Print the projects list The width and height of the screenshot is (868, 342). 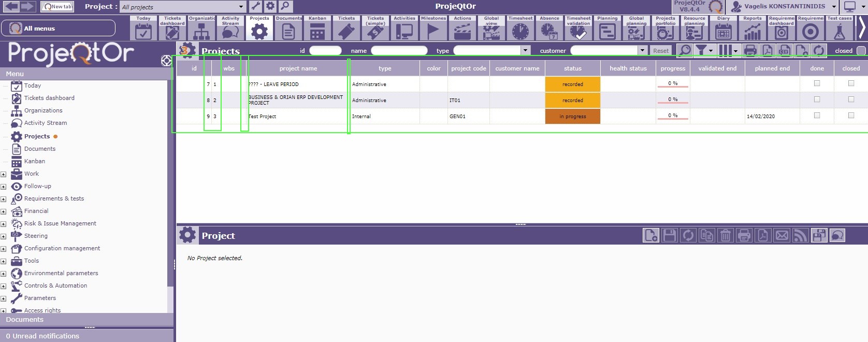coord(750,50)
